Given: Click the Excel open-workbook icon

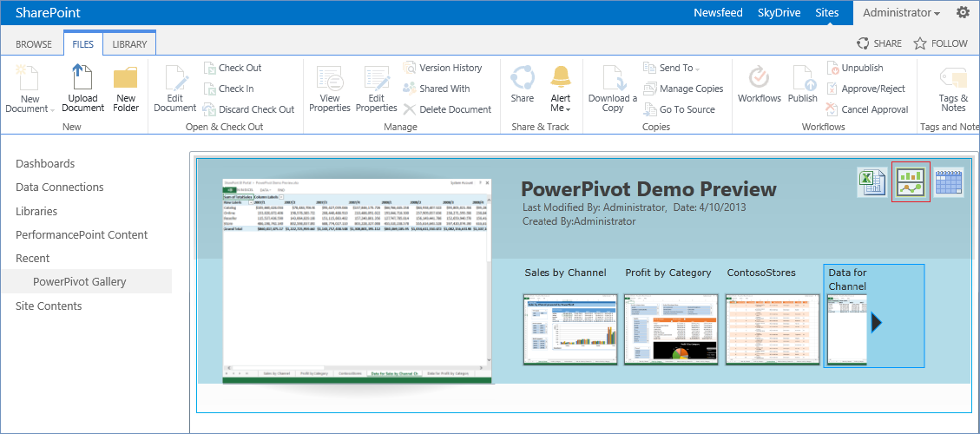Looking at the screenshot, I should 871,182.
